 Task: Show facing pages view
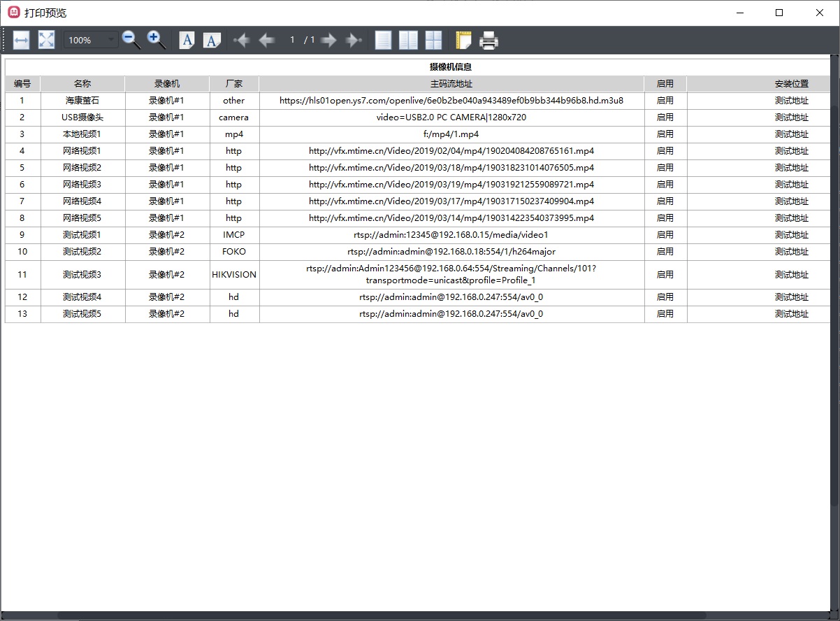tap(408, 41)
